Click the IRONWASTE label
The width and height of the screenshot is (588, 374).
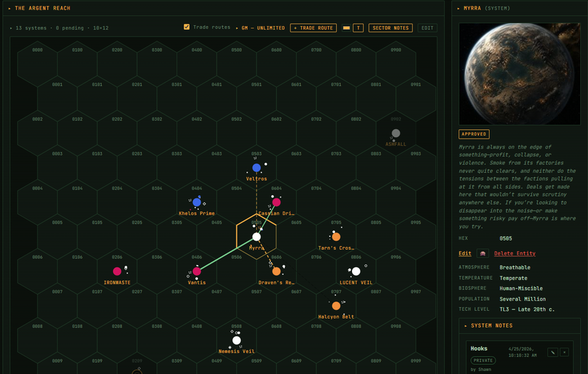click(117, 282)
